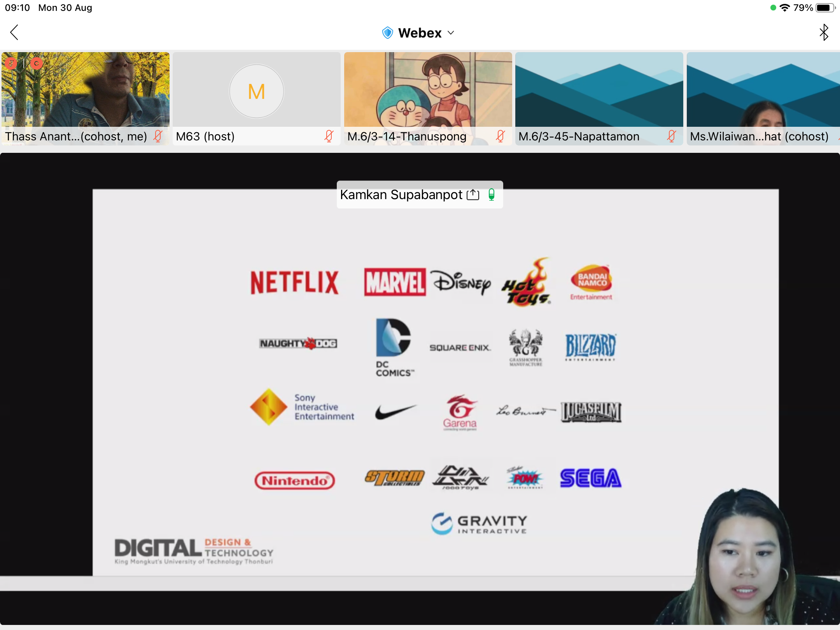
Task: Tap the Lucasfilm Ltd logo
Action: point(591,412)
